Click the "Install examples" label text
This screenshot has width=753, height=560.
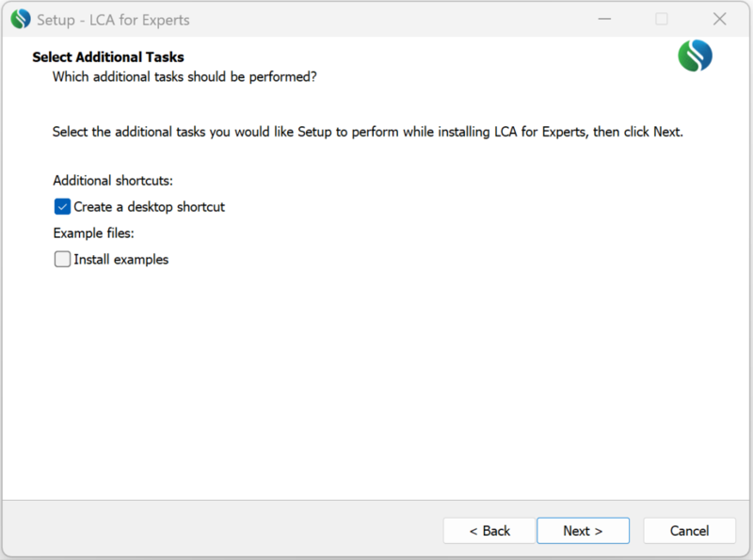click(x=120, y=260)
